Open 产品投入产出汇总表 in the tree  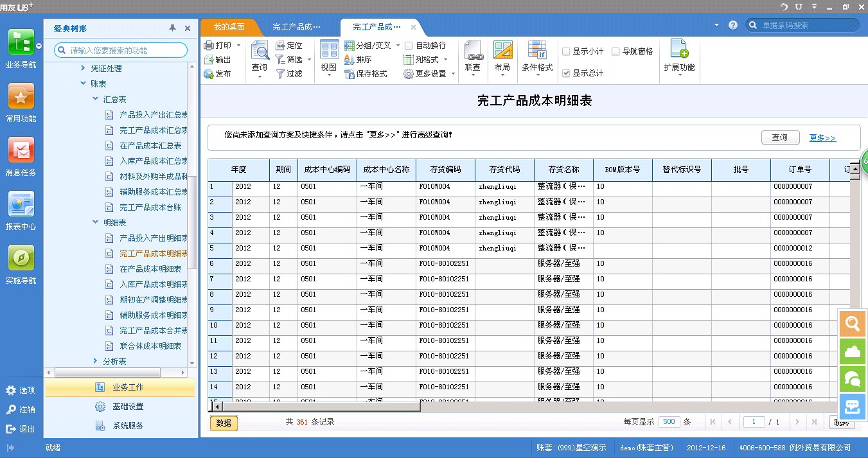tap(153, 114)
